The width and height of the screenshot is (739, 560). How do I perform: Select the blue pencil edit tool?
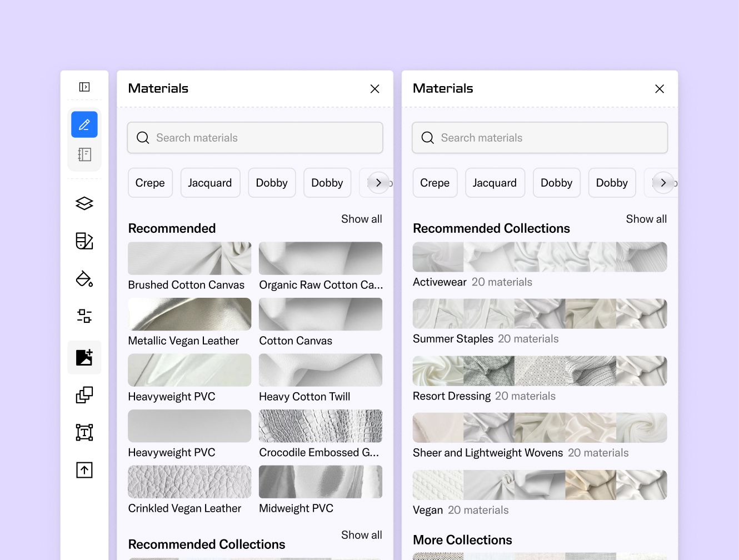point(84,124)
